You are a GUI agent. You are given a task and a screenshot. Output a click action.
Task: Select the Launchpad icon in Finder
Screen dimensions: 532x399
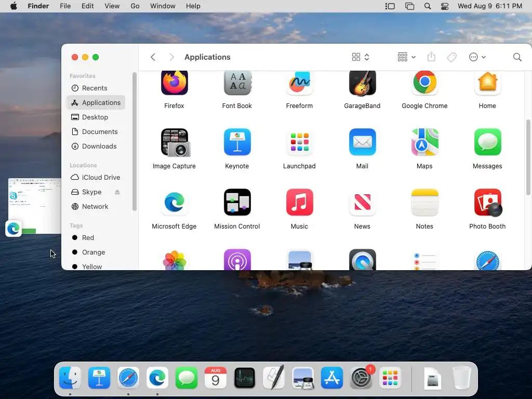[x=299, y=142]
